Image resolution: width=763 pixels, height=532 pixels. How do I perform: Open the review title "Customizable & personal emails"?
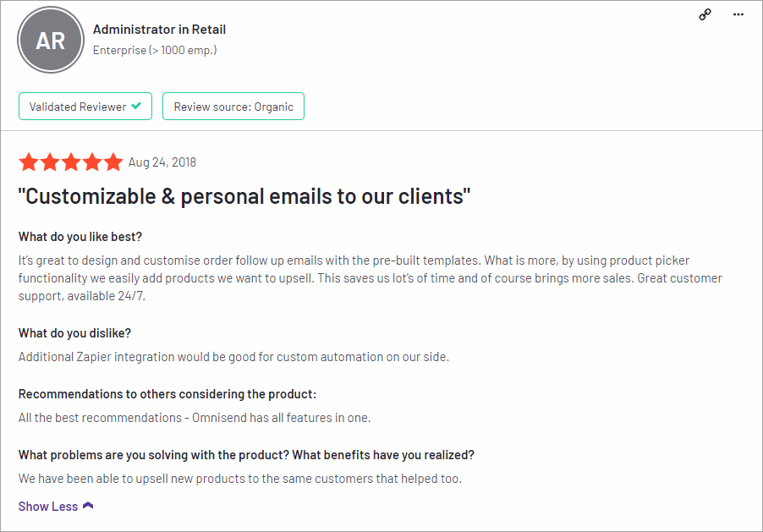point(244,196)
